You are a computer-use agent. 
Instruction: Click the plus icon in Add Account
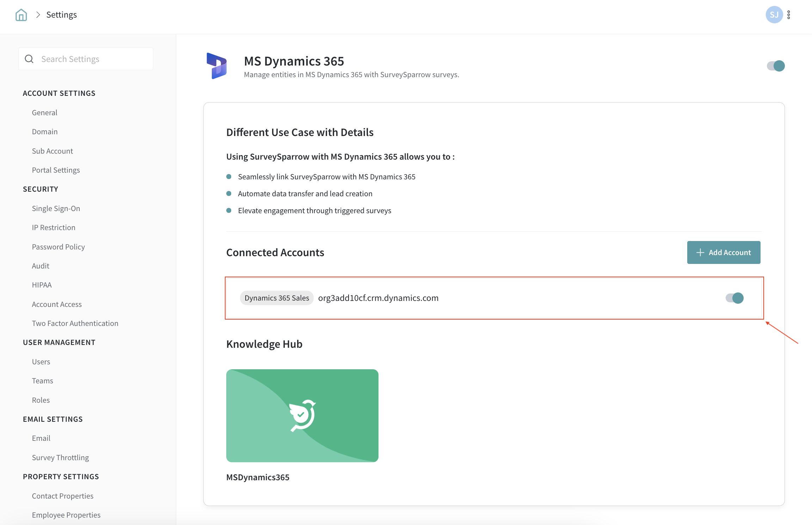(700, 253)
